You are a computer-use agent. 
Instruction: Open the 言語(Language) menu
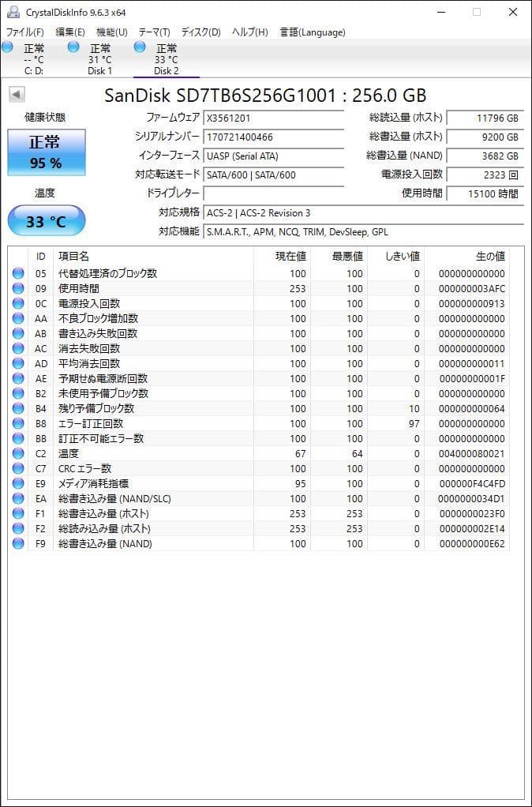click(x=313, y=32)
